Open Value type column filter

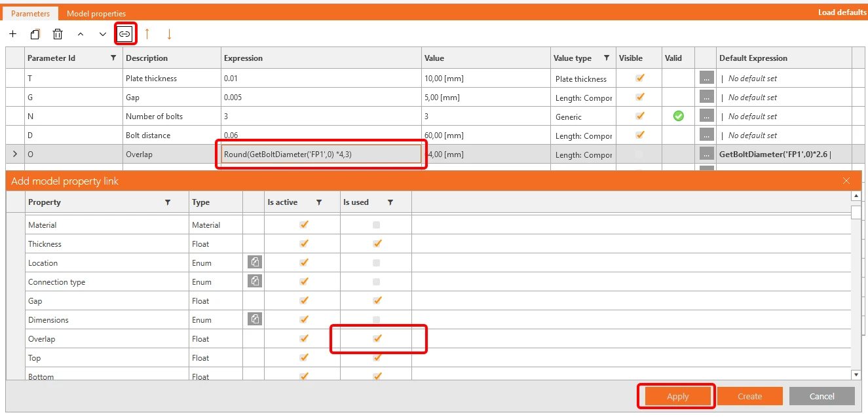(x=607, y=58)
